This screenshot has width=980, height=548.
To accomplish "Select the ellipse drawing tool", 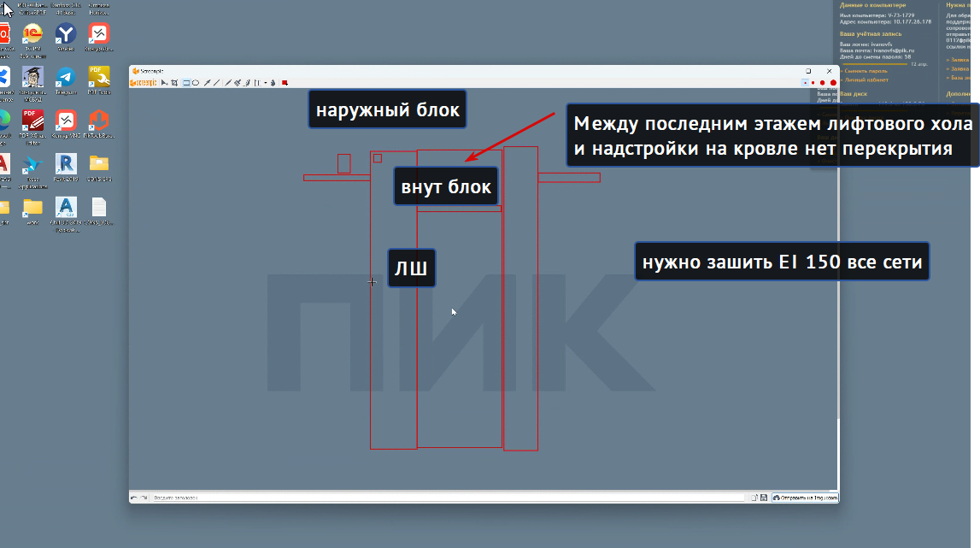I will pyautogui.click(x=196, y=83).
